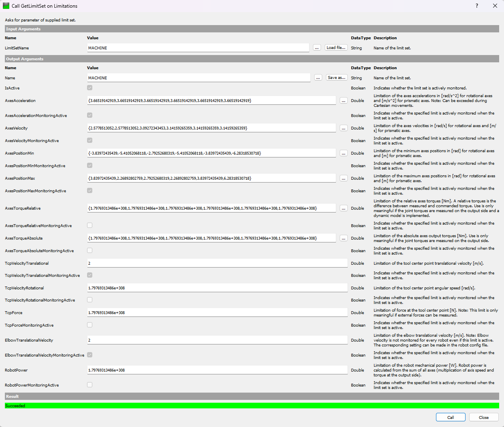Click the 'LimitSetName' parameter label
504x427 pixels.
[x=17, y=48]
